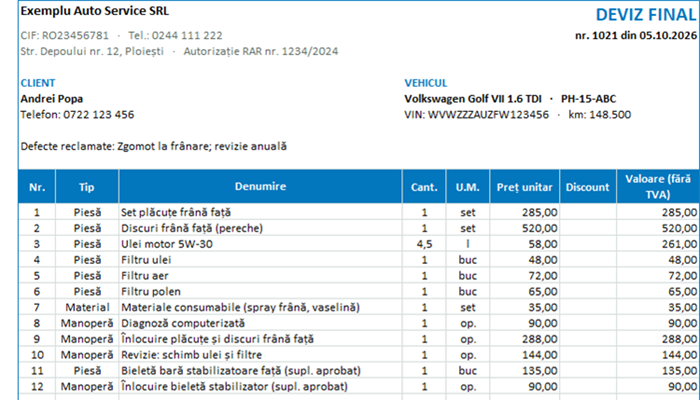Click unit price '520,00' in row 2
Viewport: 700px width, 400px height.
525,228
